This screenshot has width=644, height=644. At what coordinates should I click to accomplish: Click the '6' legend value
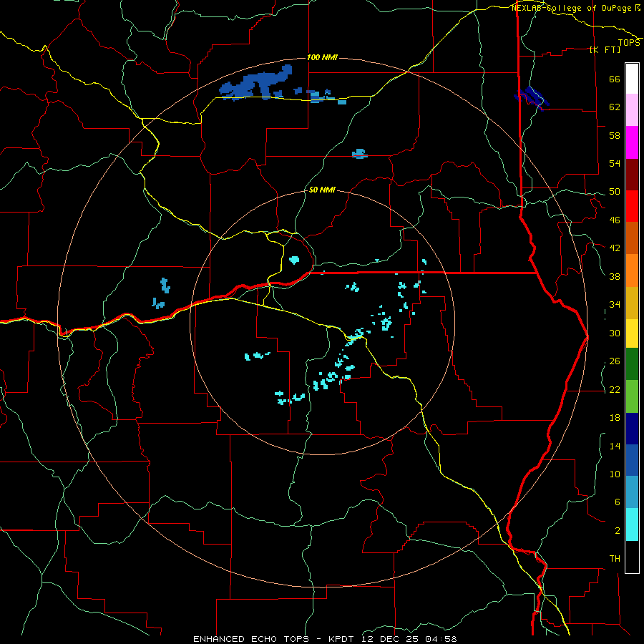618,502
